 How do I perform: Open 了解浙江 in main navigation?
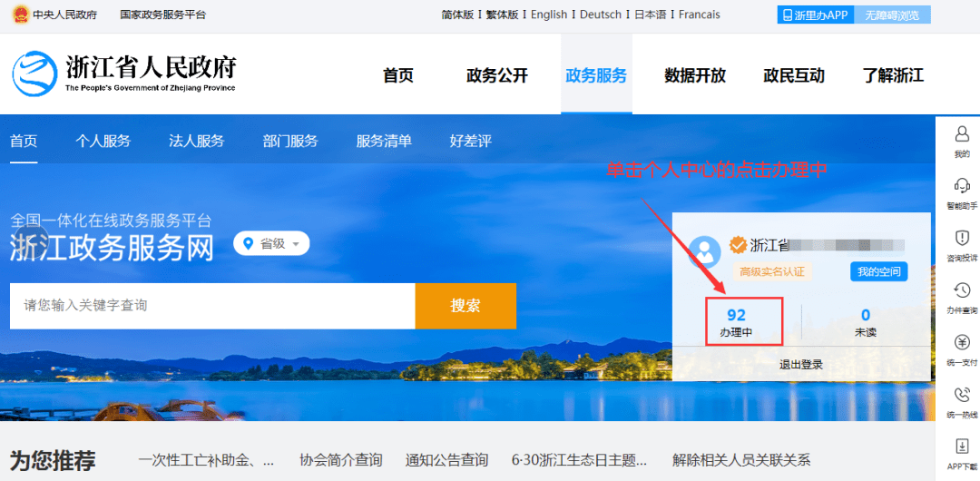(x=893, y=75)
